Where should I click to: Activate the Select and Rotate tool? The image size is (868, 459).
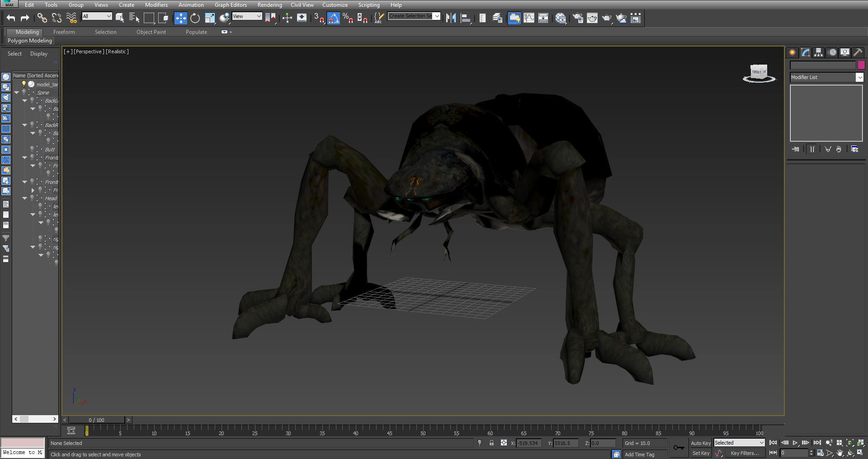(195, 18)
